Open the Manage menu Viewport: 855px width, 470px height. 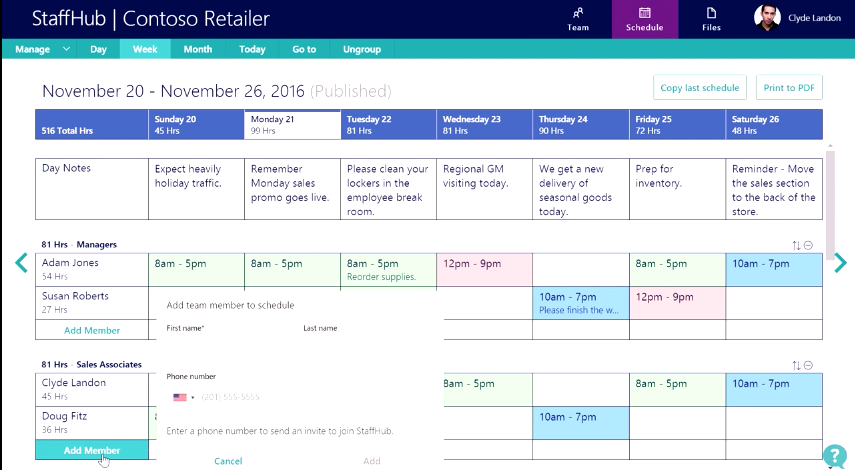pyautogui.click(x=33, y=49)
